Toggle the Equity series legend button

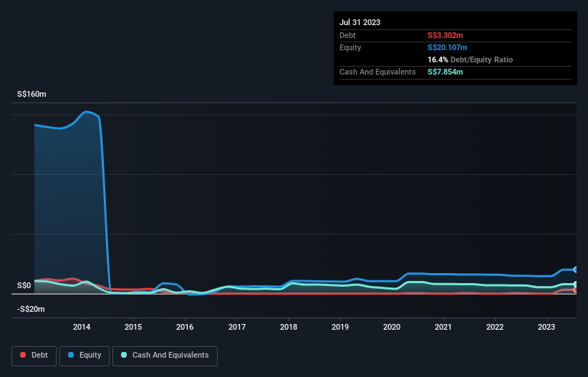pyautogui.click(x=85, y=355)
